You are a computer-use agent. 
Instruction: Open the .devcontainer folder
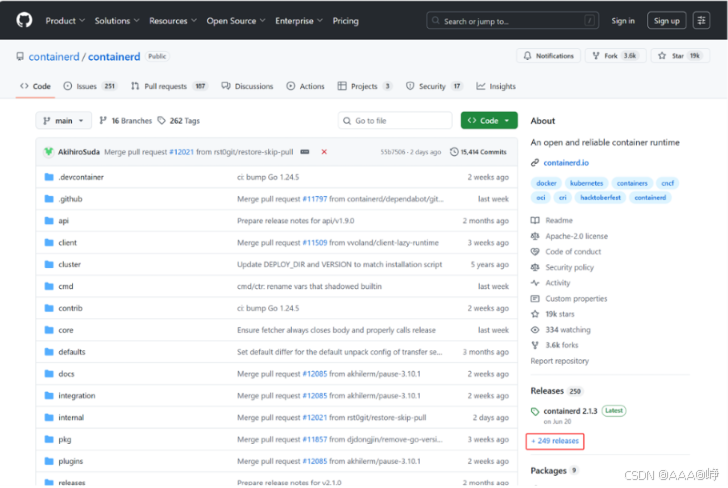click(x=81, y=177)
